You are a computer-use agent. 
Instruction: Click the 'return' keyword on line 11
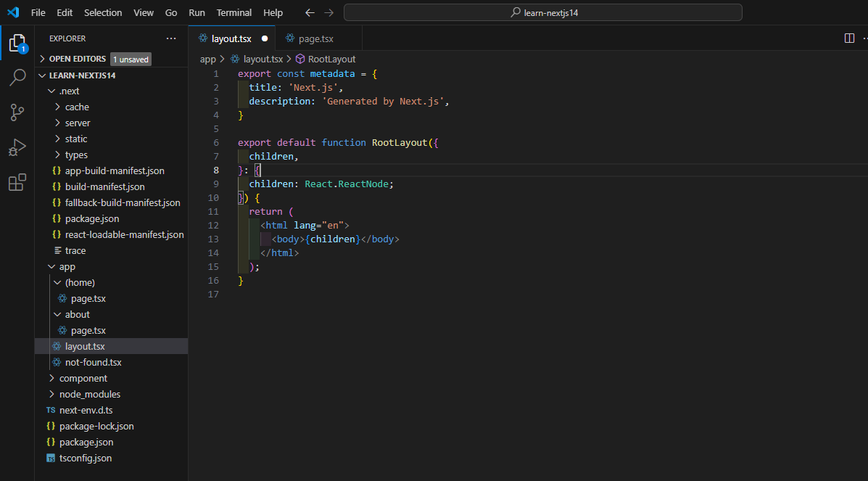tap(265, 211)
